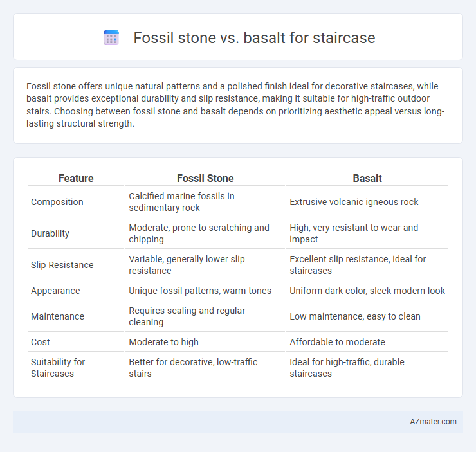This screenshot has width=476, height=452.
Task: Click the 'Slip Resistance' row label
Action: pyautogui.click(x=62, y=265)
